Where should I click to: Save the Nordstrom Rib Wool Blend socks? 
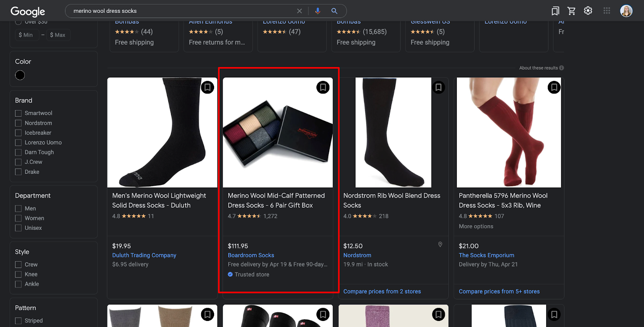click(x=438, y=87)
